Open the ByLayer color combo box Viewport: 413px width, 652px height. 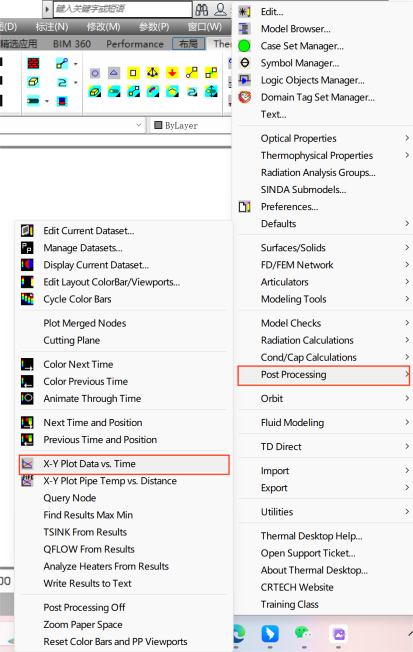190,126
